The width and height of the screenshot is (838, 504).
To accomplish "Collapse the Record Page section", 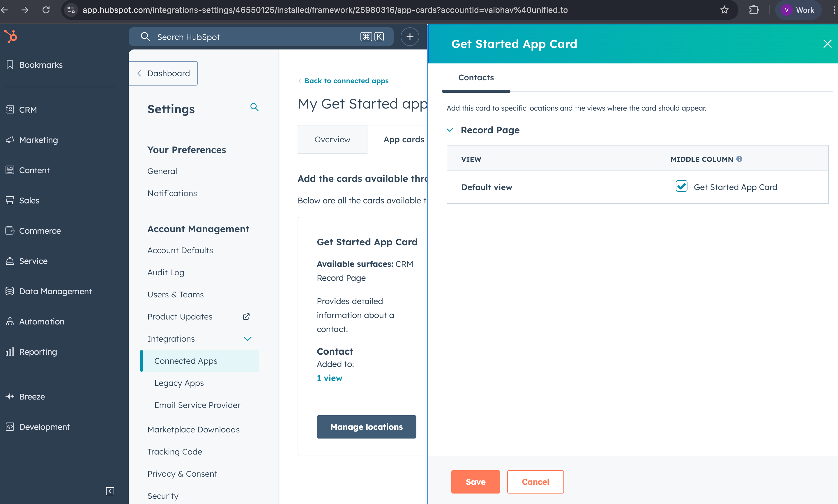I will [x=450, y=130].
